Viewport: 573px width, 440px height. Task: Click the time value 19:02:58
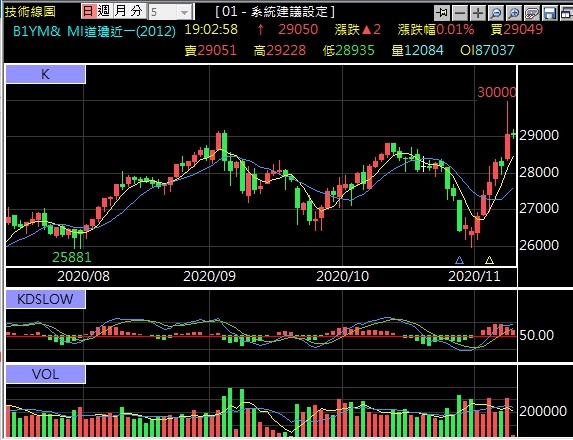coord(211,30)
